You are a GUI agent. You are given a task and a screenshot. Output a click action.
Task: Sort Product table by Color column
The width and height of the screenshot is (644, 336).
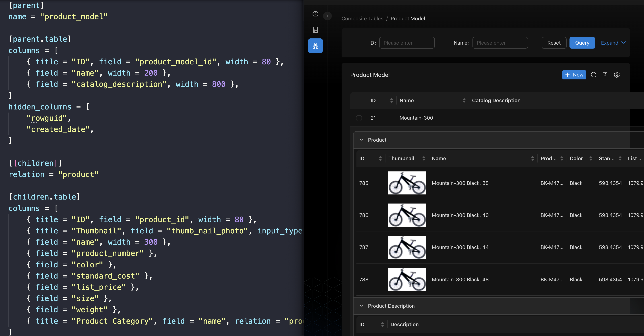click(x=591, y=158)
